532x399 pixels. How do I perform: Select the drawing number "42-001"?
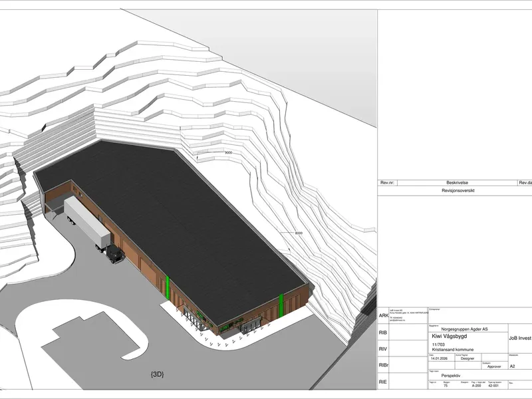pos(493,386)
